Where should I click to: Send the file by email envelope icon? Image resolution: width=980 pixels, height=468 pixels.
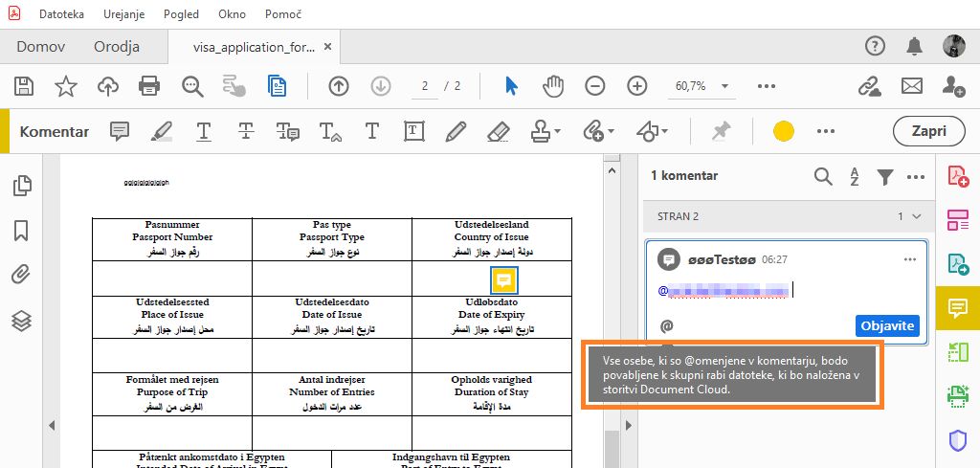pos(912,86)
